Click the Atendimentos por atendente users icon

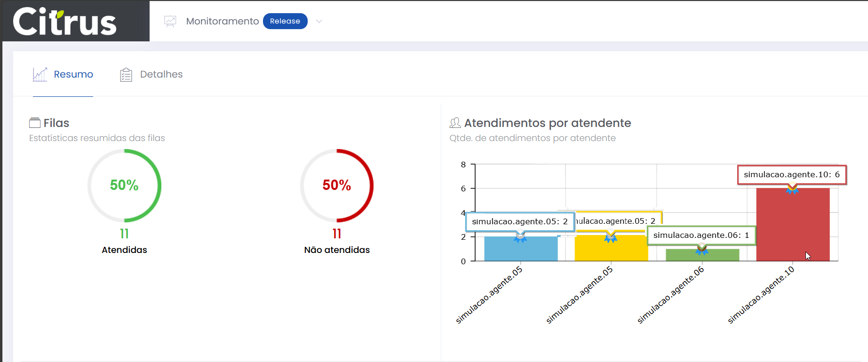click(455, 123)
